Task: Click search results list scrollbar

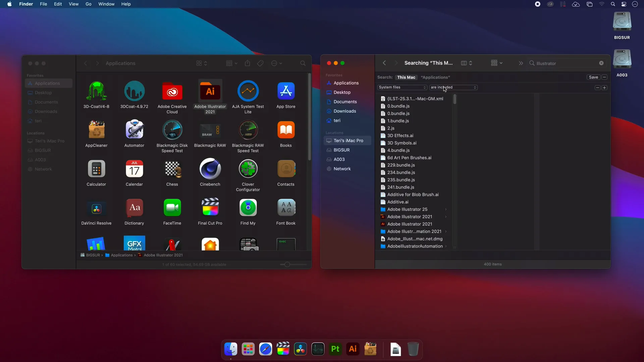Action: pyautogui.click(x=455, y=99)
